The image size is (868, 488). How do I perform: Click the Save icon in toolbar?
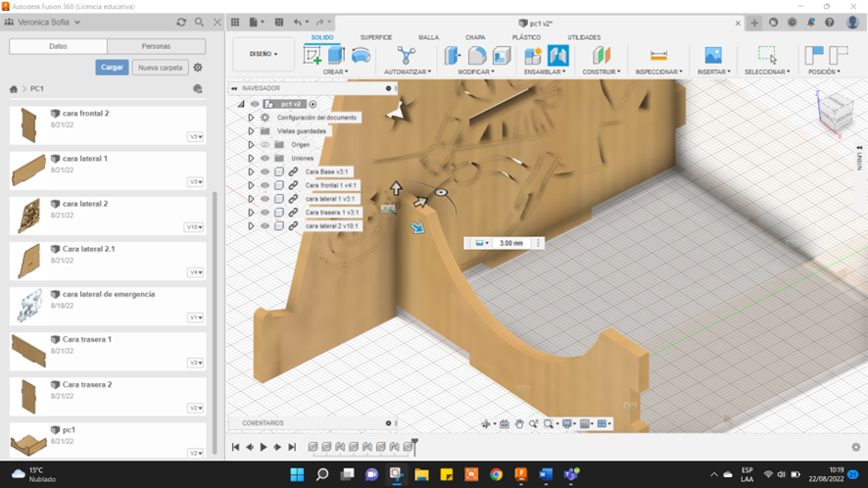coord(279,23)
